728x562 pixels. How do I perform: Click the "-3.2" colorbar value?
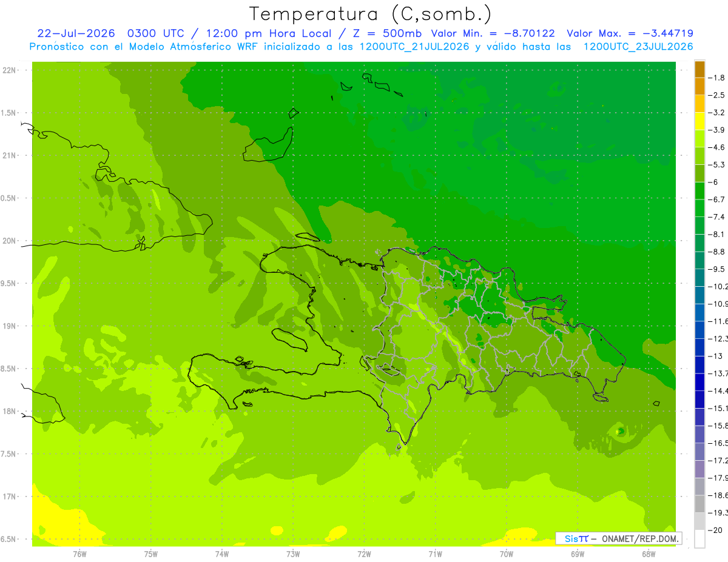(716, 113)
